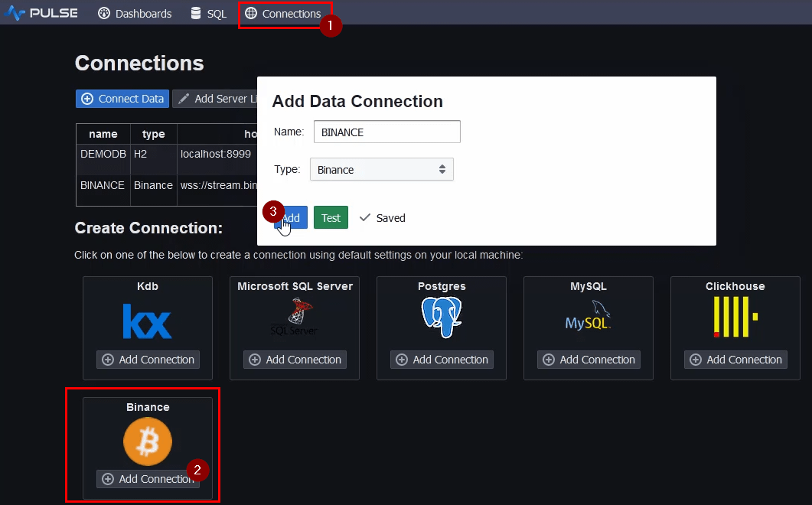Click the Binance card title
Image resolution: width=812 pixels, height=505 pixels.
coord(148,407)
